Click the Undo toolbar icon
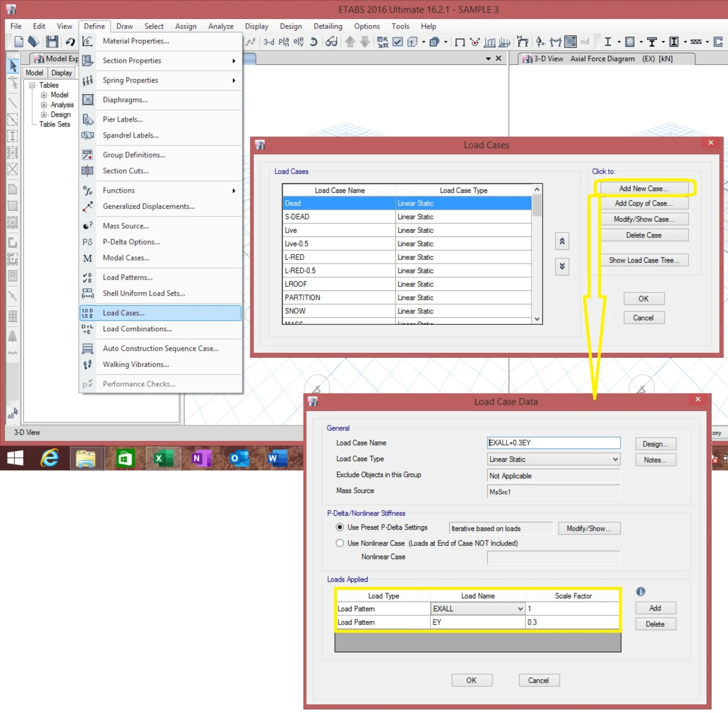The width and height of the screenshot is (728, 713). point(70,42)
